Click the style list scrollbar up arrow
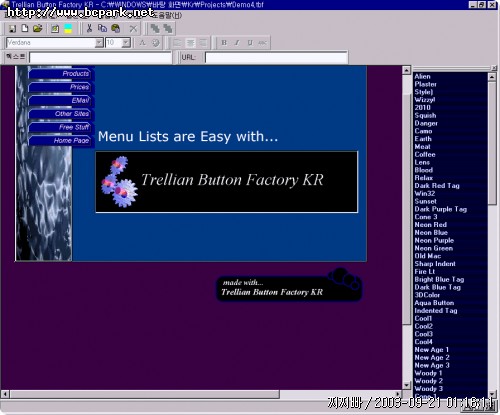This screenshot has height=415, width=500. click(492, 77)
